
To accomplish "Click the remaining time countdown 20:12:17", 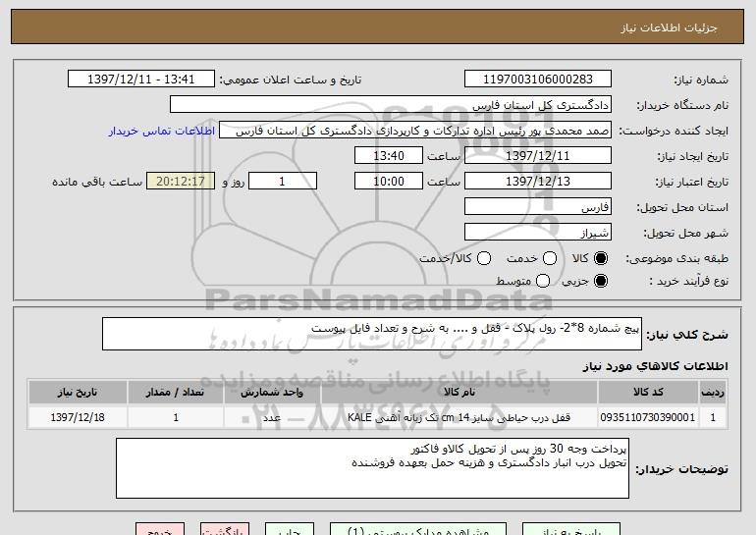I will 181,182.
